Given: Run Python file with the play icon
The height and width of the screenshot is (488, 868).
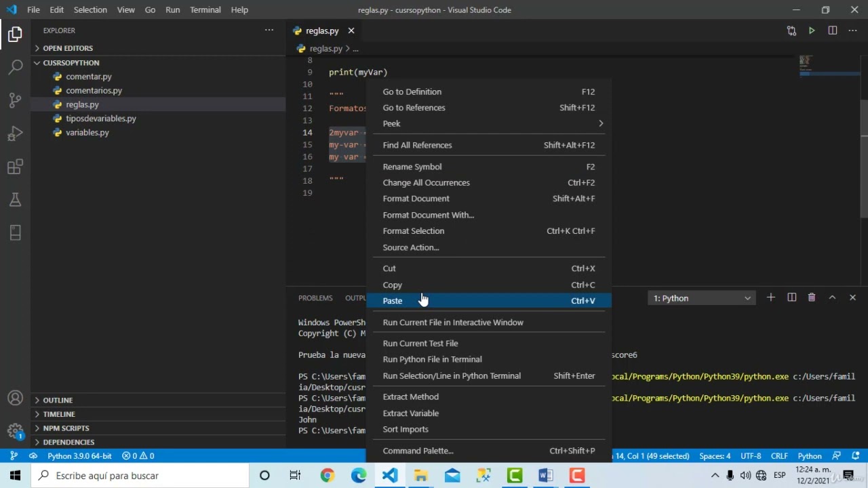Looking at the screenshot, I should (812, 30).
